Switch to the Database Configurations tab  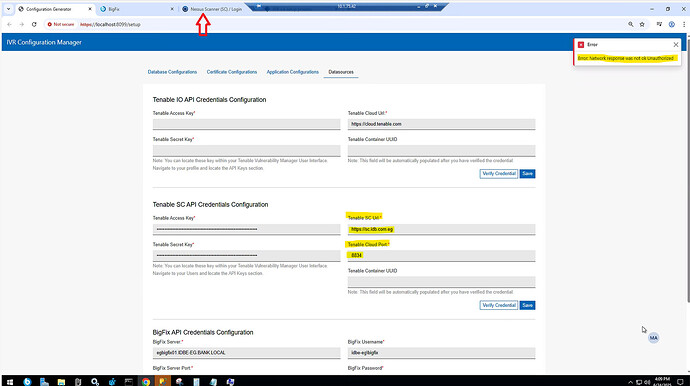(x=172, y=72)
